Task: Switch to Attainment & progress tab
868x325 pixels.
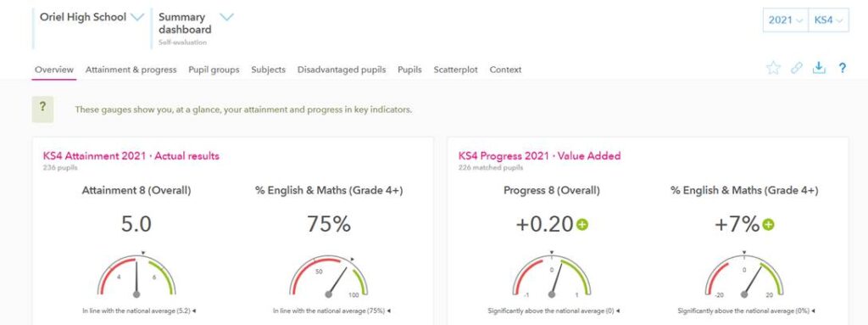Action: click(x=131, y=70)
